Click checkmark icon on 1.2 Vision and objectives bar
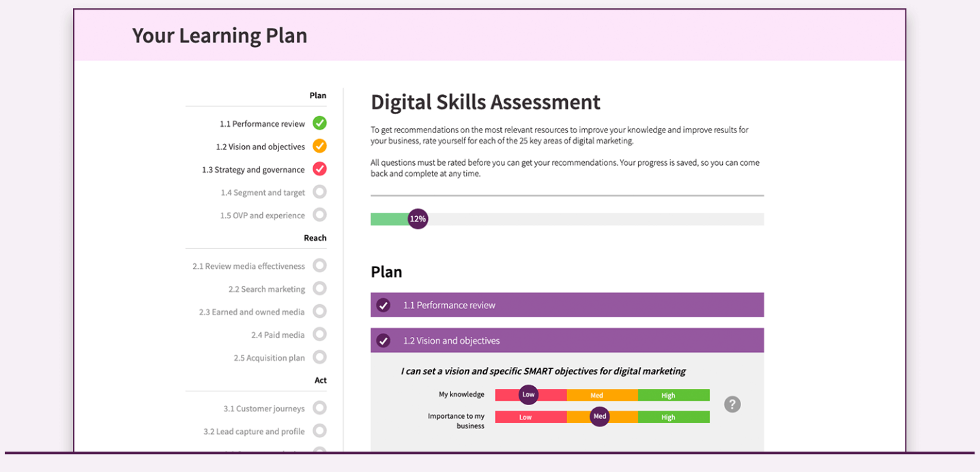Screen dimensions: 980x472 (x=384, y=340)
